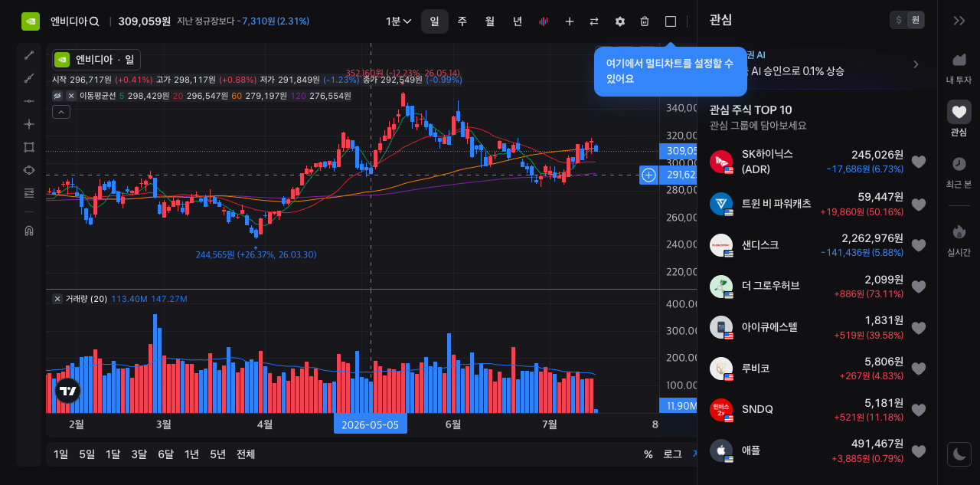This screenshot has height=485, width=980.
Task: Open chart settings gear
Action: (620, 21)
